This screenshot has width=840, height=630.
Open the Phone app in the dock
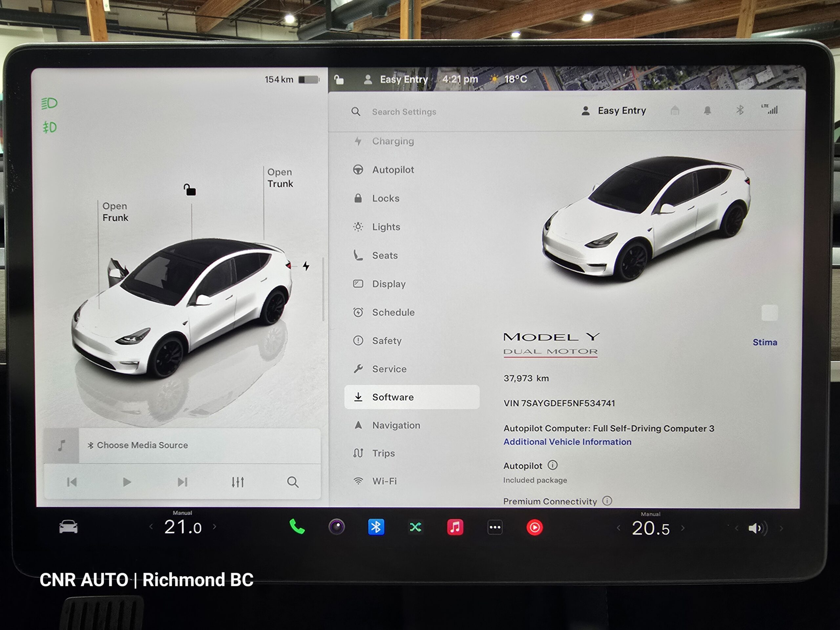point(297,527)
